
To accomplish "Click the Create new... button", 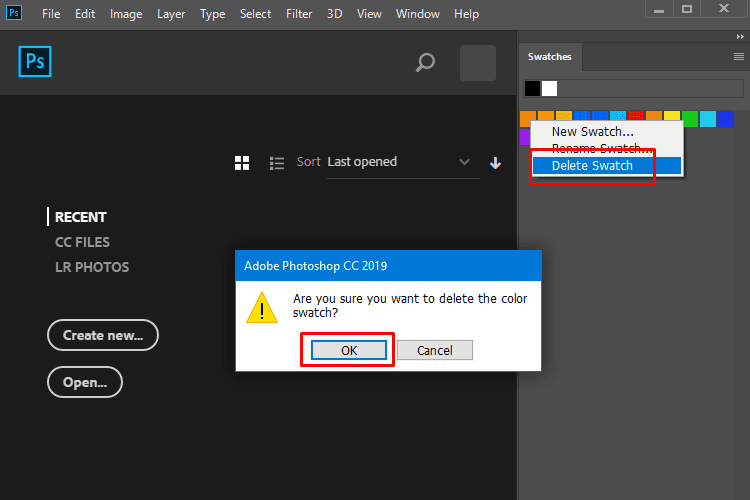I will point(103,335).
